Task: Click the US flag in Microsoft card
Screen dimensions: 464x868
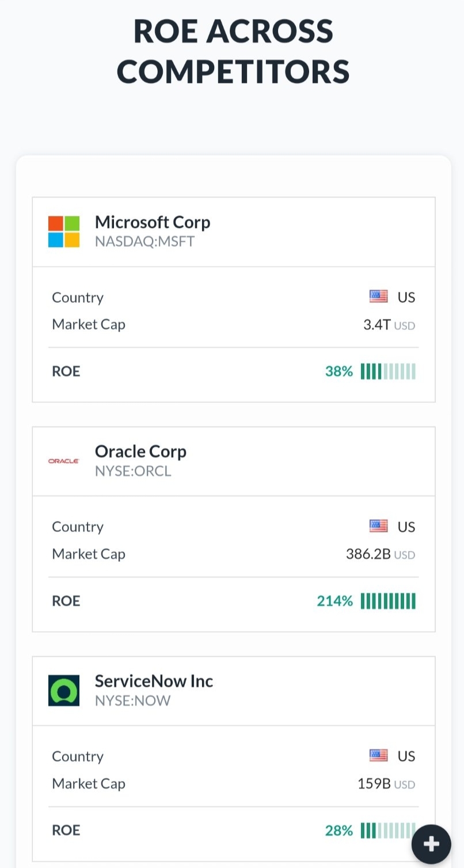Action: [378, 297]
